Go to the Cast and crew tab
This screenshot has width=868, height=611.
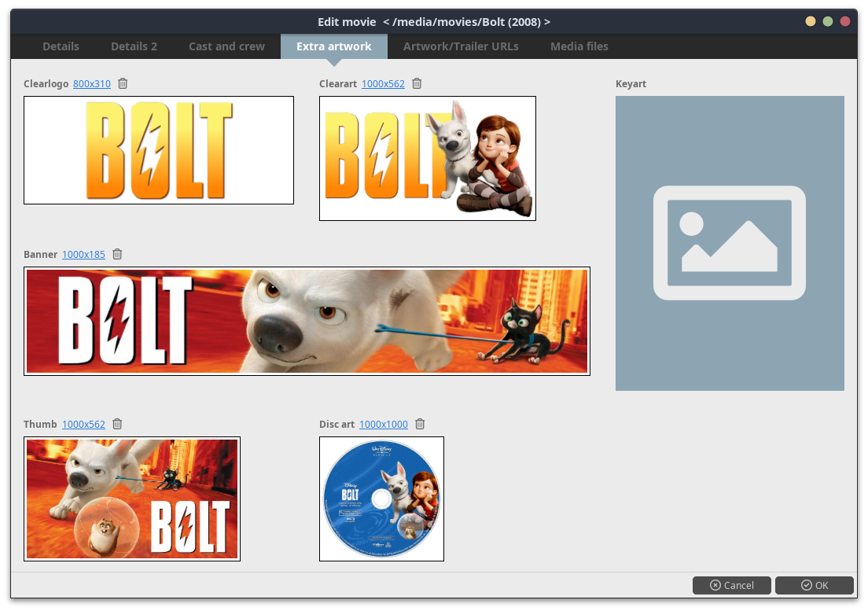[226, 46]
